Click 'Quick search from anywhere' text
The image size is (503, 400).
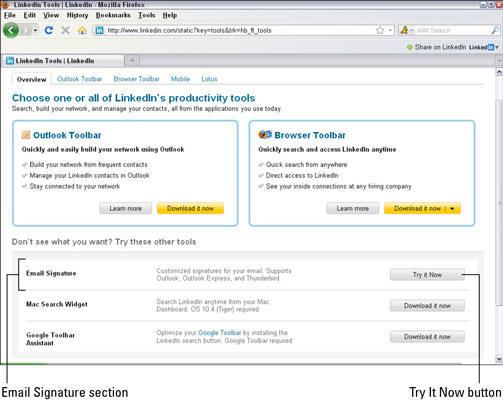306,165
